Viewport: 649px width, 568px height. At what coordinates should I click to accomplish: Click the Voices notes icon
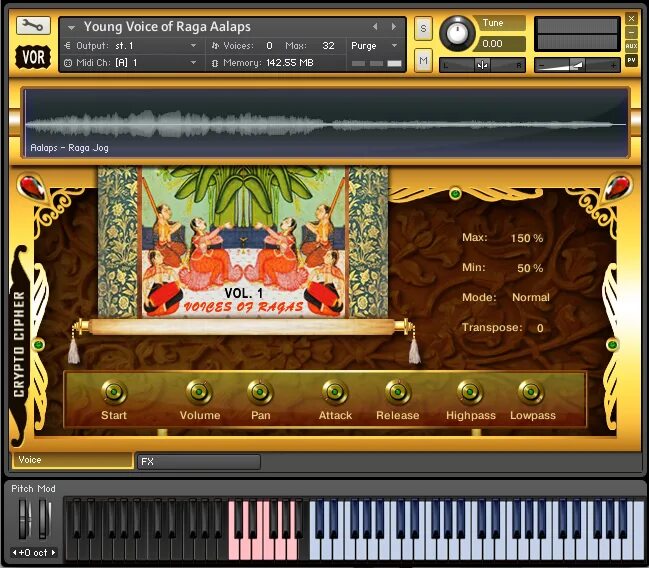(x=215, y=46)
